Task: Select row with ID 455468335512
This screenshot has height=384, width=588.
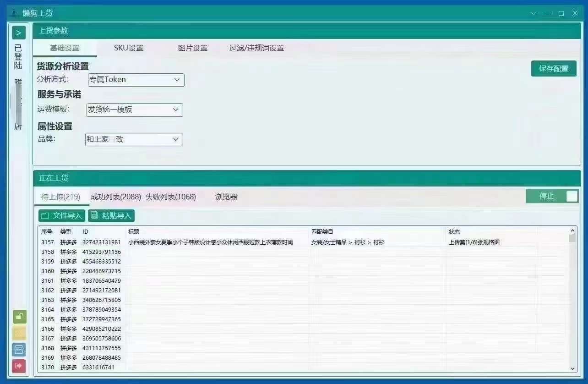Action: 304,261
